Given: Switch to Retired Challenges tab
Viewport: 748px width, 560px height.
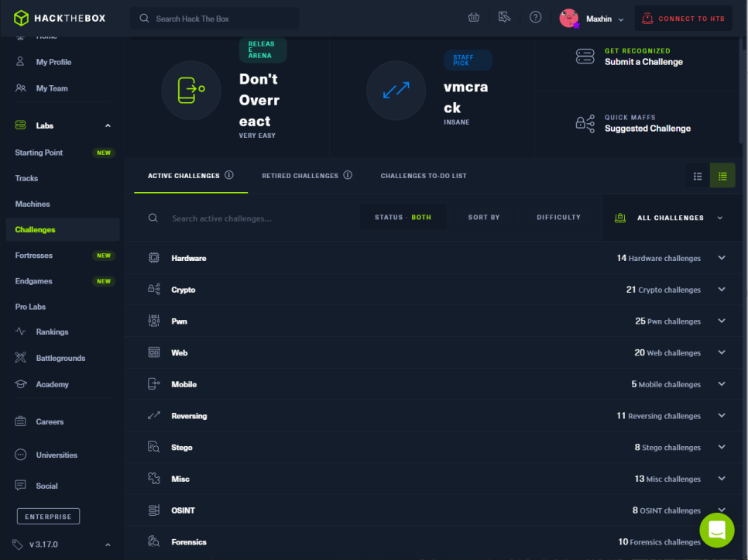Looking at the screenshot, I should pos(300,176).
